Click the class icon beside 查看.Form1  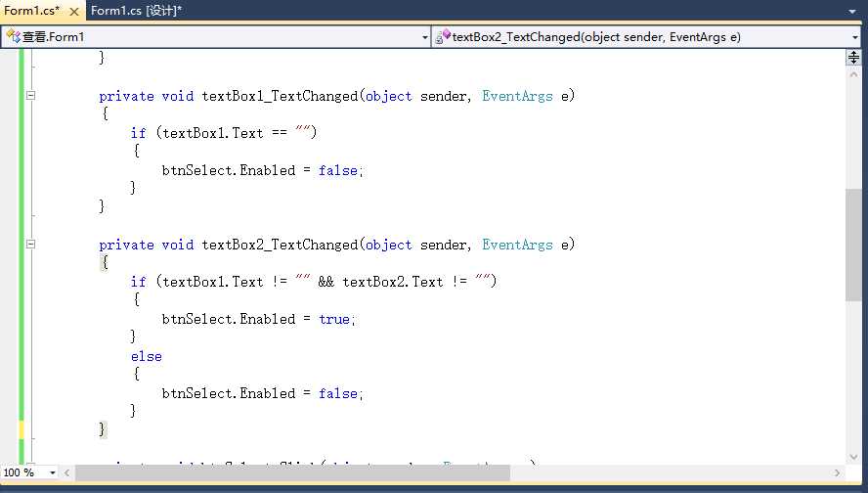click(x=14, y=36)
